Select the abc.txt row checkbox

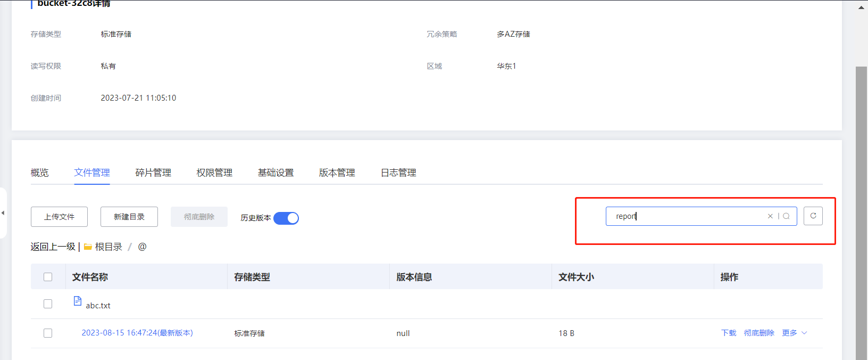48,304
